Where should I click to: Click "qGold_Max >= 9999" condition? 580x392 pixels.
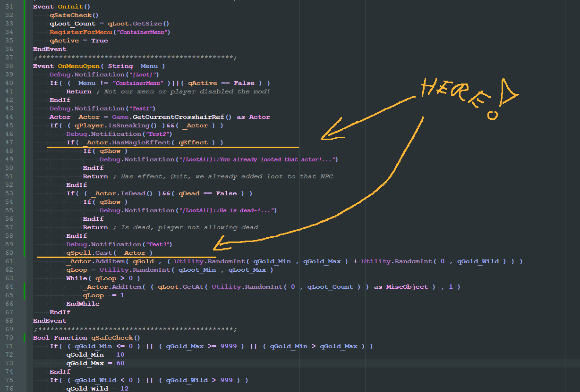tap(202, 346)
